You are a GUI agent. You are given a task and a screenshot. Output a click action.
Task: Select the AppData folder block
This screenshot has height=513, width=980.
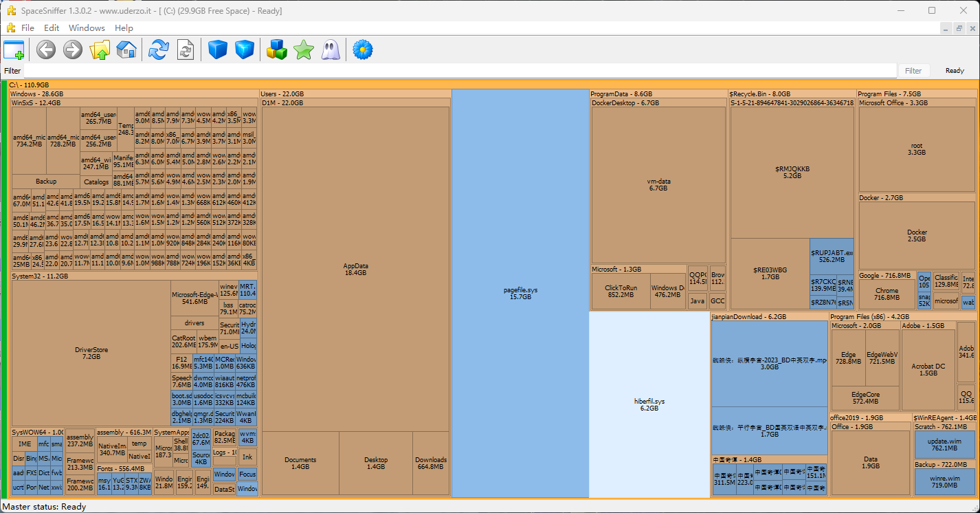355,269
